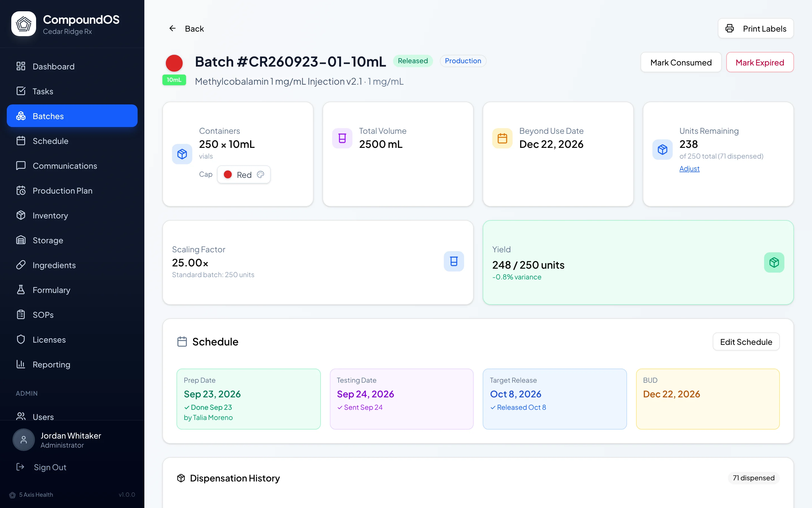This screenshot has width=812, height=508.
Task: Click the Dispensation History box icon
Action: click(x=181, y=478)
